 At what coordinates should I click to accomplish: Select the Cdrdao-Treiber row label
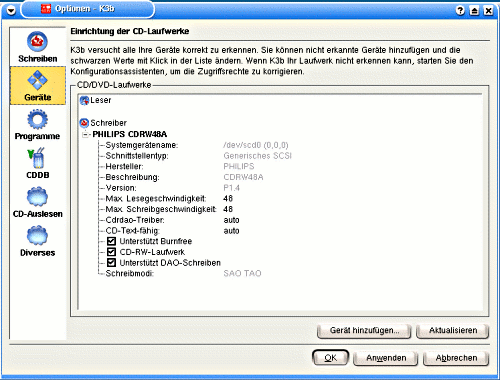135,220
